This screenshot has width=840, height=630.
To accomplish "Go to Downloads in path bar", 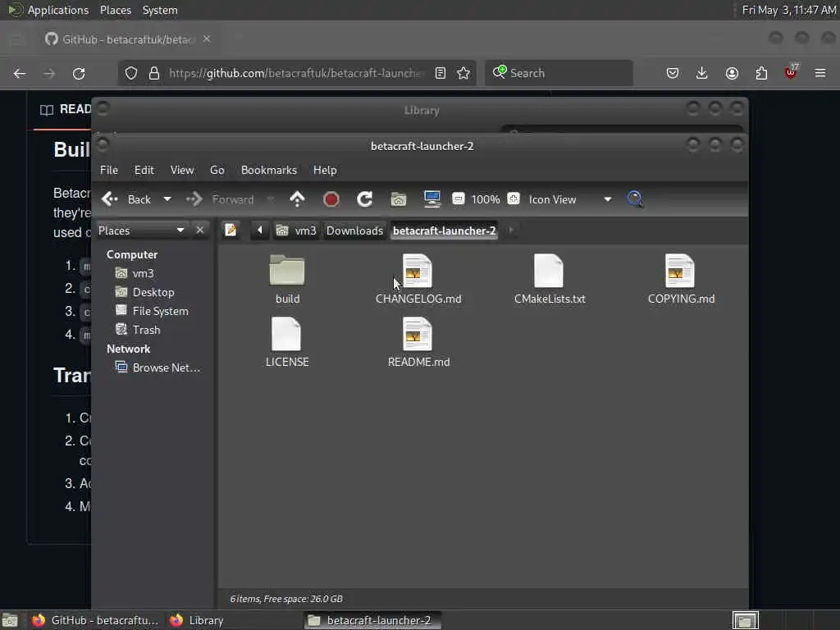I will coord(354,231).
